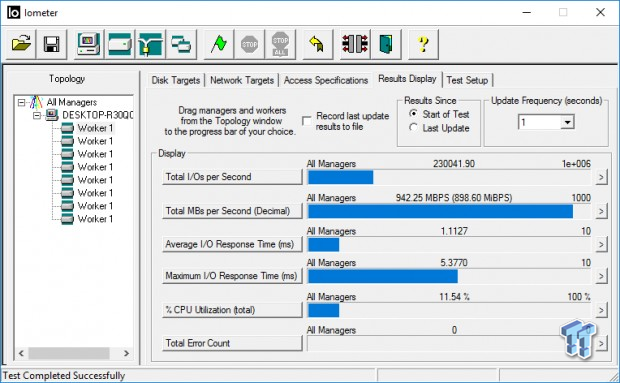The image size is (620, 383).
Task: Click the Maximum I/O Response Time progress bar
Action: coord(449,276)
